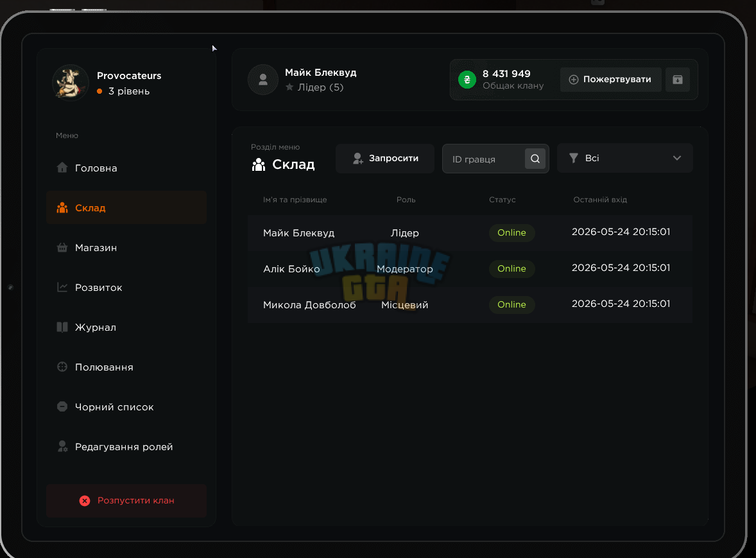The width and height of the screenshot is (756, 558).
Task: Click the chart icon beside Розвиток
Action: tap(62, 287)
